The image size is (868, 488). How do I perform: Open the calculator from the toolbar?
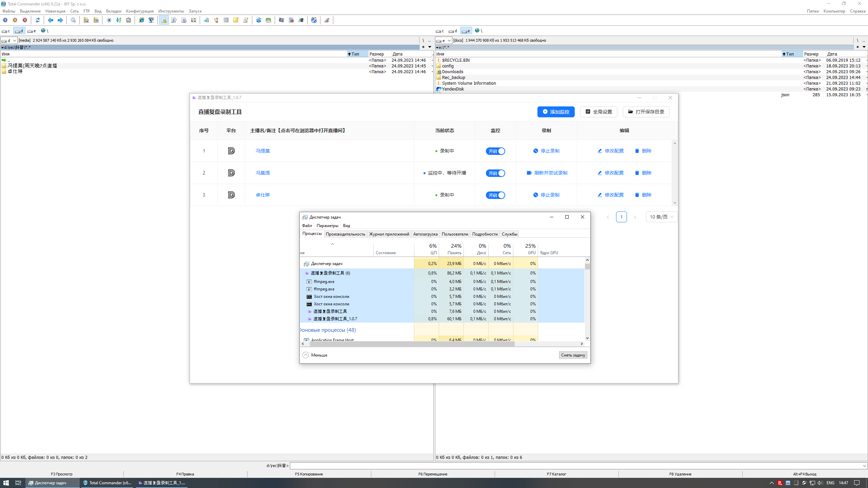coord(226,20)
